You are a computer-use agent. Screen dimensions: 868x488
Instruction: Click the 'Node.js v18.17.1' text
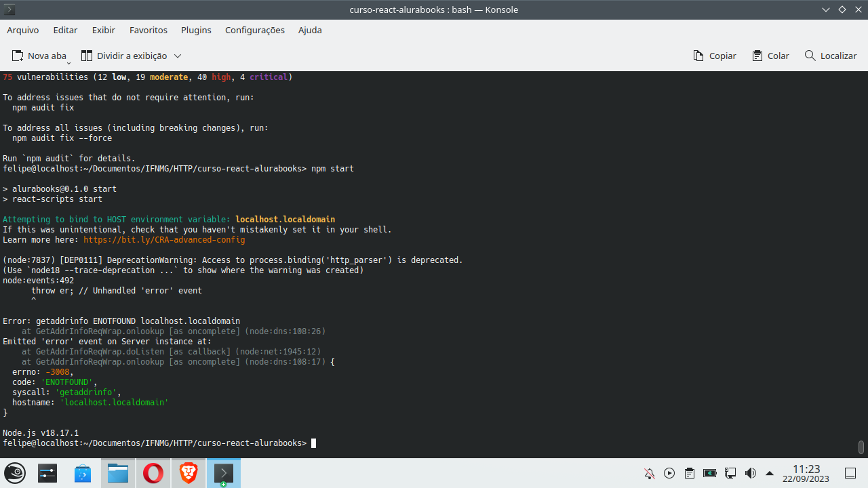[x=41, y=433]
